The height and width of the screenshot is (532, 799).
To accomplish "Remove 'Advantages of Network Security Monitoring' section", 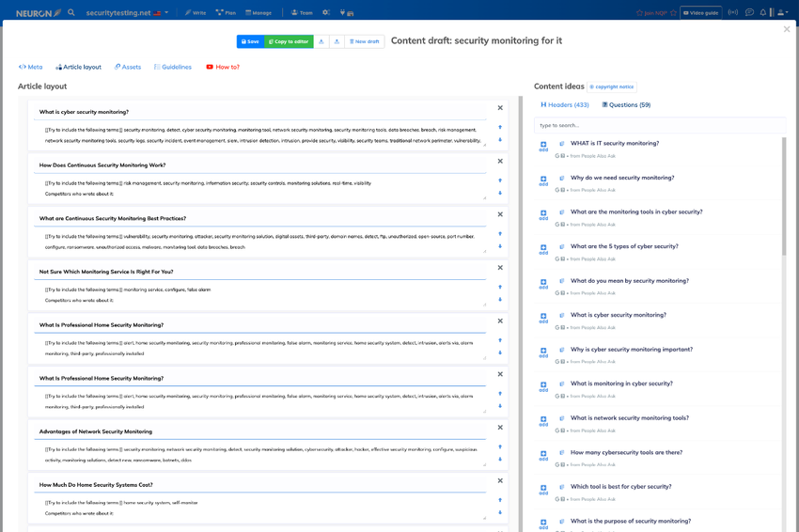I will (x=500, y=427).
